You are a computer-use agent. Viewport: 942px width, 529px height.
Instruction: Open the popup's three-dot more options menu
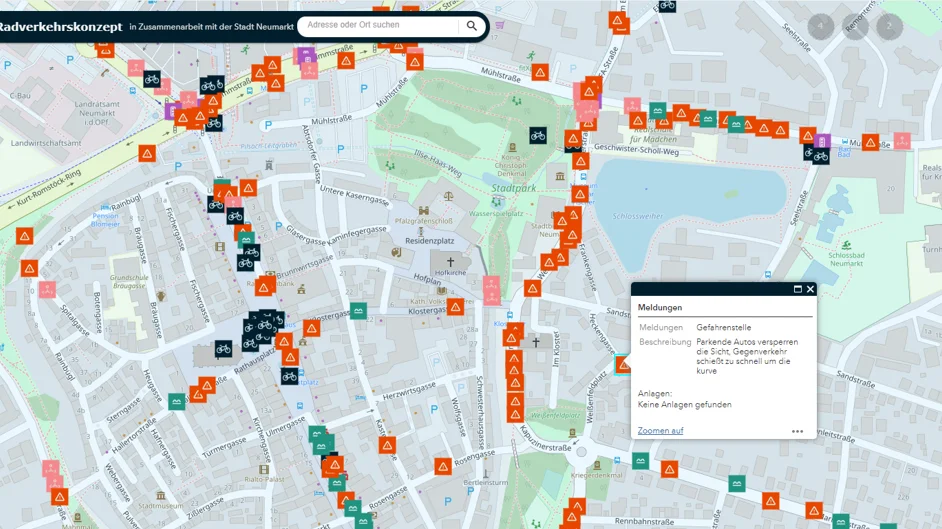coord(797,432)
